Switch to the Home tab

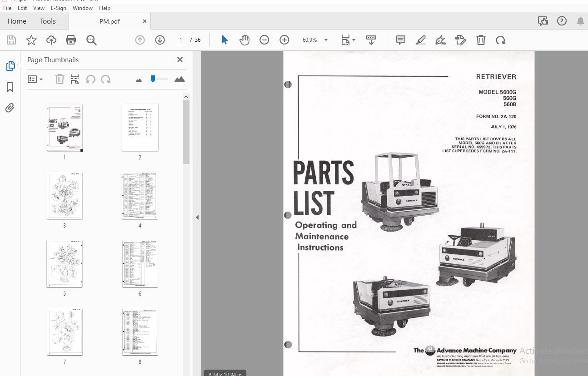click(x=17, y=21)
